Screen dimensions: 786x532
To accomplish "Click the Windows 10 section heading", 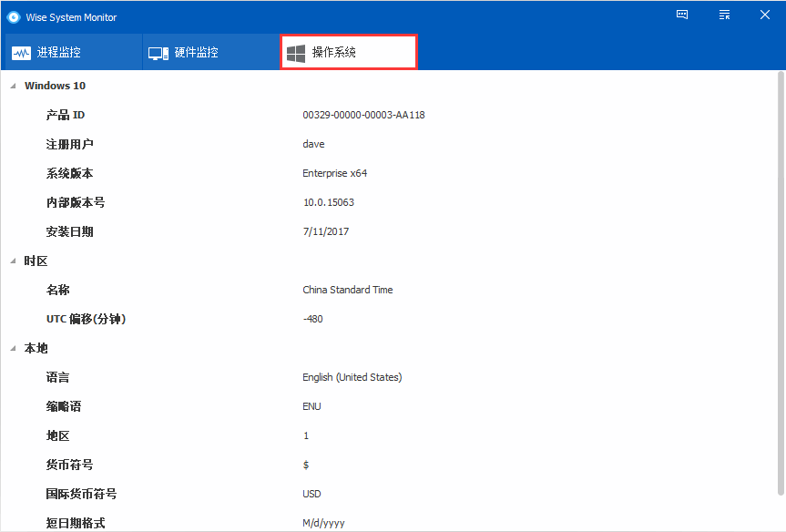I will coord(56,86).
